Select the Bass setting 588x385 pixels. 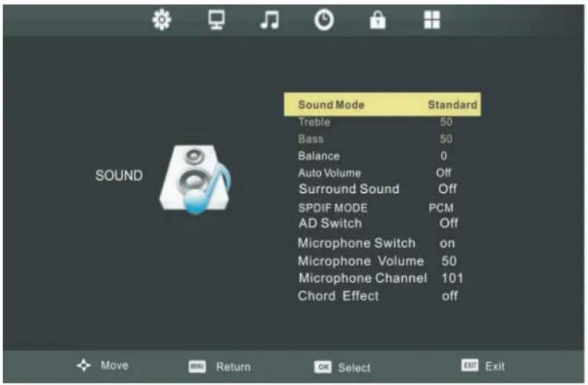tap(311, 139)
